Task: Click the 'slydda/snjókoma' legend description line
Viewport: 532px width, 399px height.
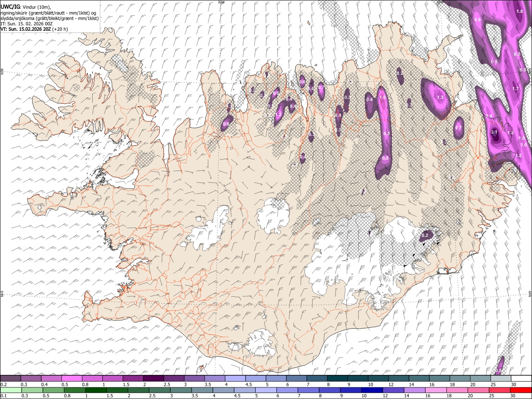Action: click(49, 18)
